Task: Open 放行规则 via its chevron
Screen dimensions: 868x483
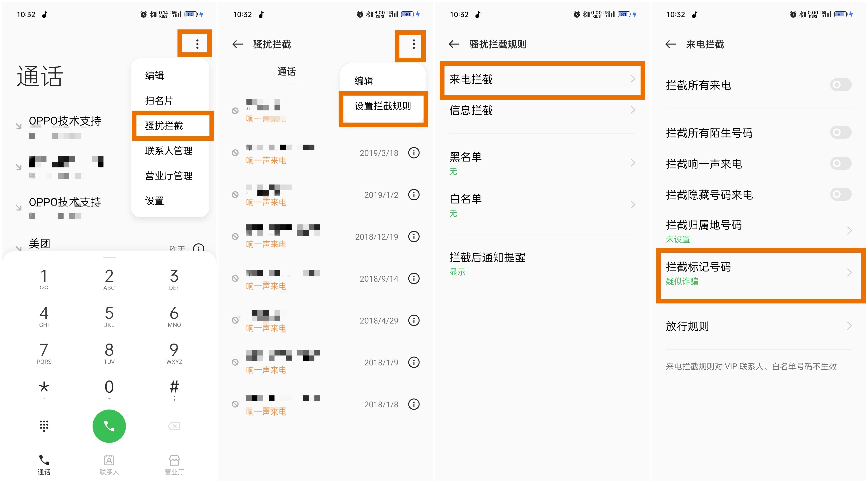Action: pos(849,326)
